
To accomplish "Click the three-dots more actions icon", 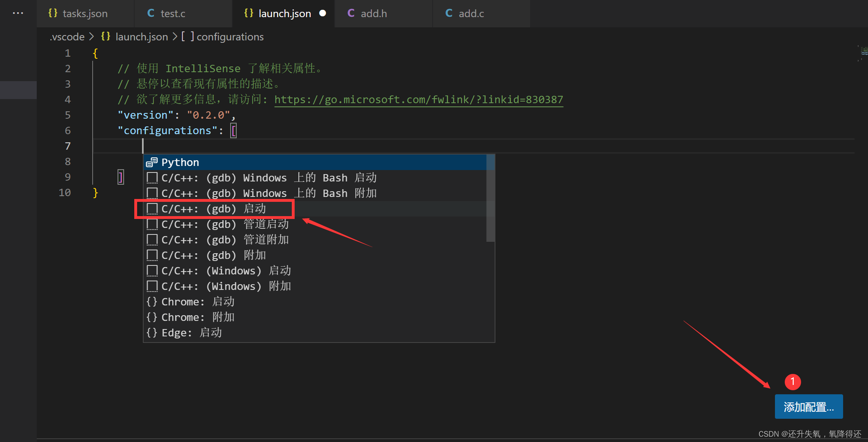I will pyautogui.click(x=18, y=13).
